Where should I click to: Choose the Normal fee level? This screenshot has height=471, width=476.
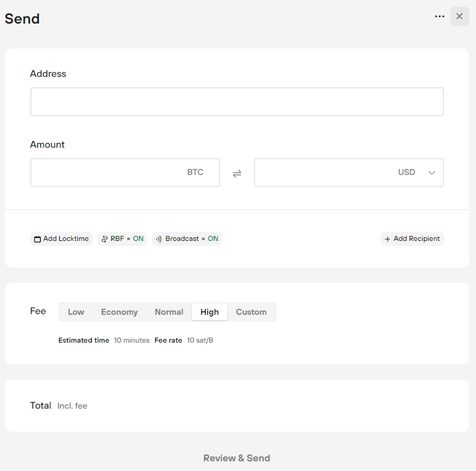coord(169,312)
